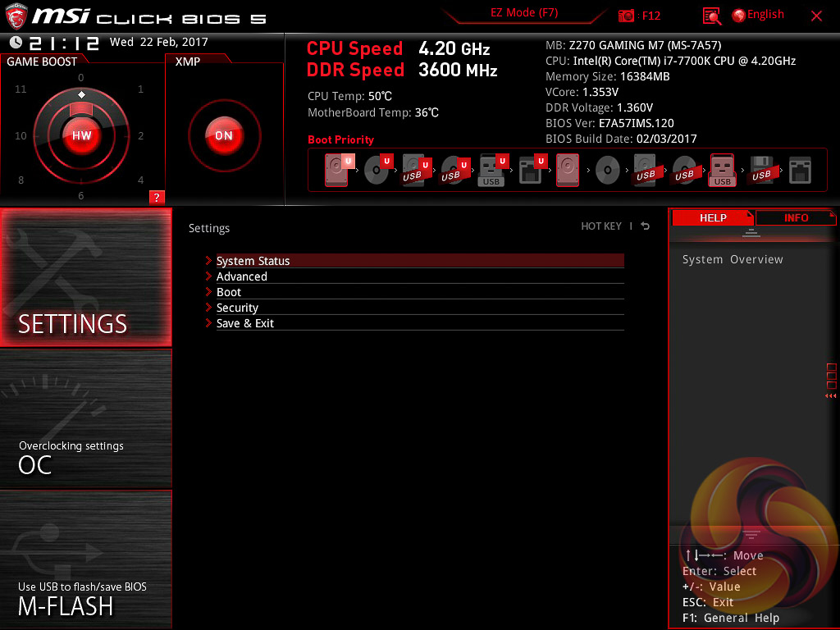Select the UEFI network boot device icon
This screenshot has height=630, width=840.
pyautogui.click(x=532, y=170)
